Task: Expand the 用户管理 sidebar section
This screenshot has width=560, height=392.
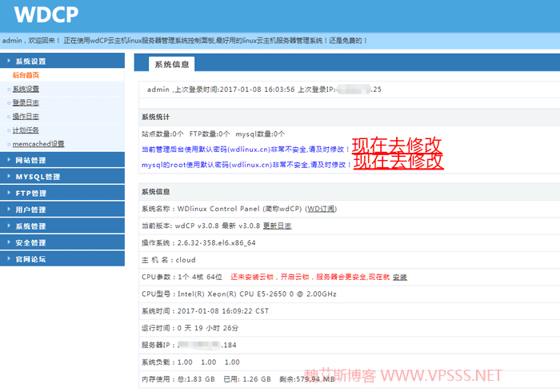Action: coord(30,210)
